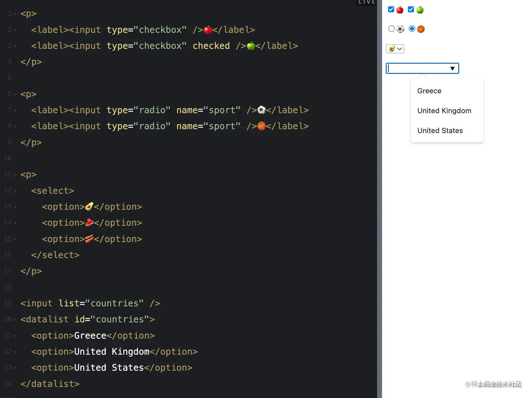Screen dimensions: 532x398
Task: Click line number 18 in the gutter
Action: [x=8, y=287]
